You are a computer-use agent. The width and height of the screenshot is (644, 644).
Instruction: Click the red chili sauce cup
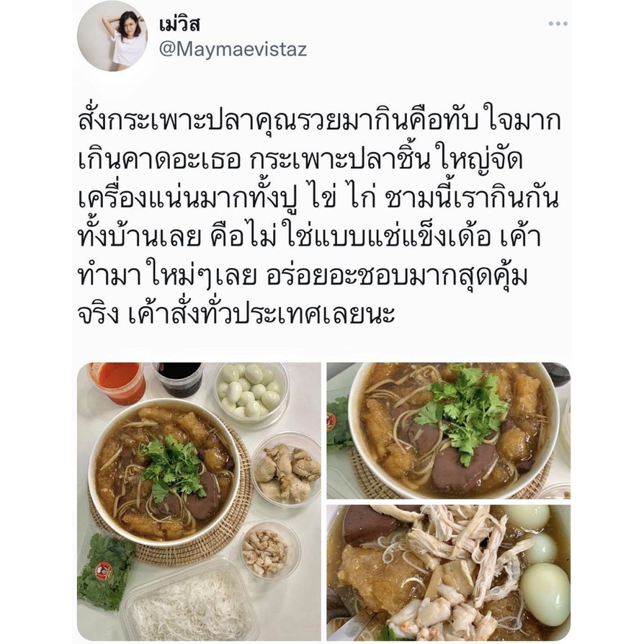pyautogui.click(x=119, y=382)
